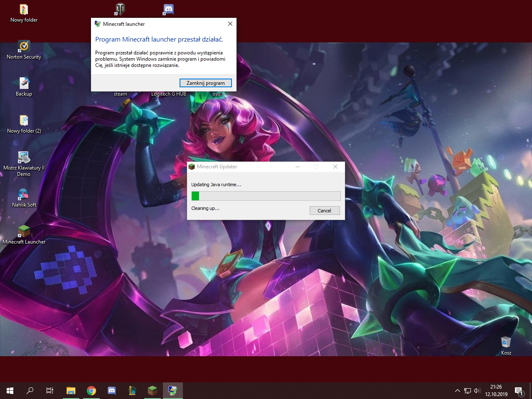The height and width of the screenshot is (399, 532).
Task: Click the 'Cleaning up...' status text
Action: click(x=205, y=208)
